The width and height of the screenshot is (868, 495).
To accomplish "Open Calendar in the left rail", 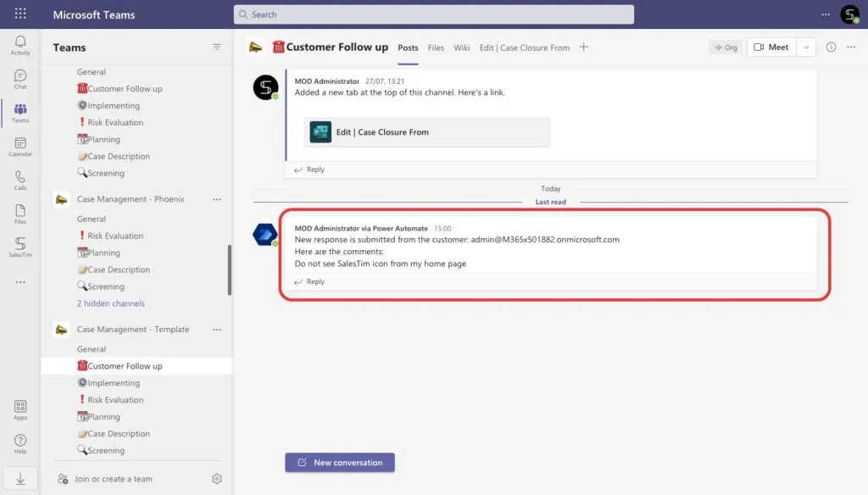I will [x=20, y=147].
